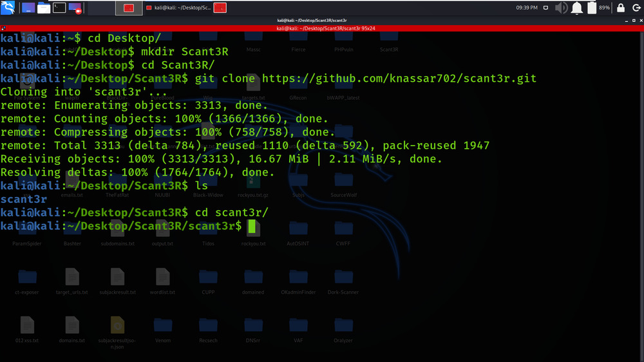This screenshot has height=362, width=644.
Task: Click the blue Show Desktop panel icon
Action: coord(28,8)
